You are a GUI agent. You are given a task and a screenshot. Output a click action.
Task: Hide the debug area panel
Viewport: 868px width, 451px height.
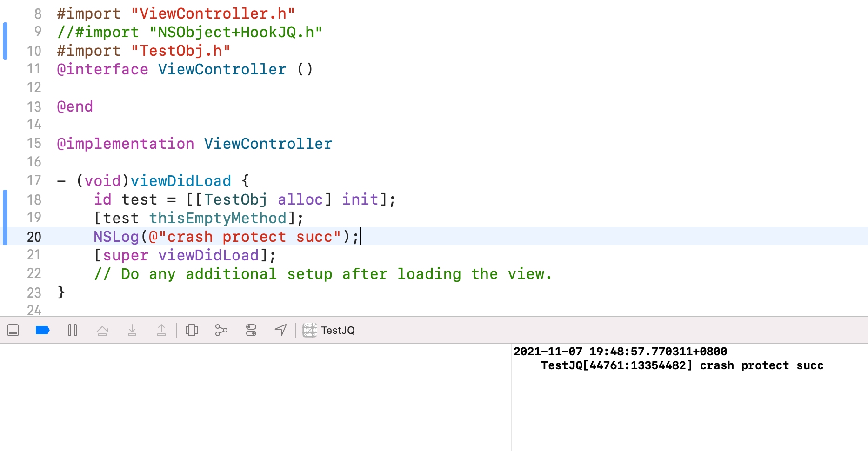[13, 331]
